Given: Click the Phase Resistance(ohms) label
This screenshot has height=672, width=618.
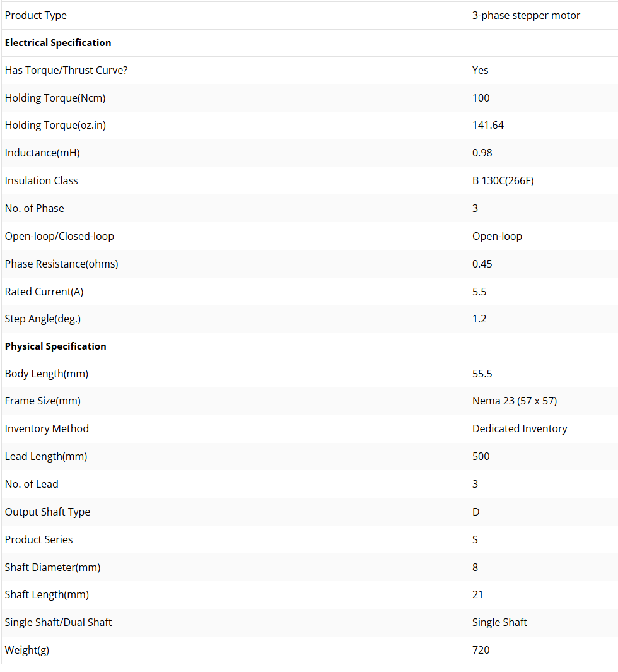Looking at the screenshot, I should [x=61, y=264].
